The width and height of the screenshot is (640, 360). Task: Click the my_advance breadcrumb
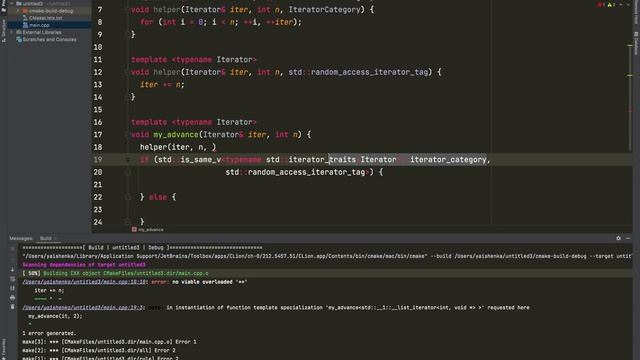(148, 230)
